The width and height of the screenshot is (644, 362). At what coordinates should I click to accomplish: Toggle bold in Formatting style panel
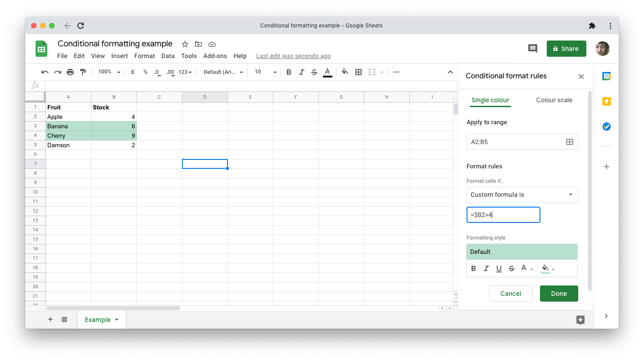(x=473, y=268)
